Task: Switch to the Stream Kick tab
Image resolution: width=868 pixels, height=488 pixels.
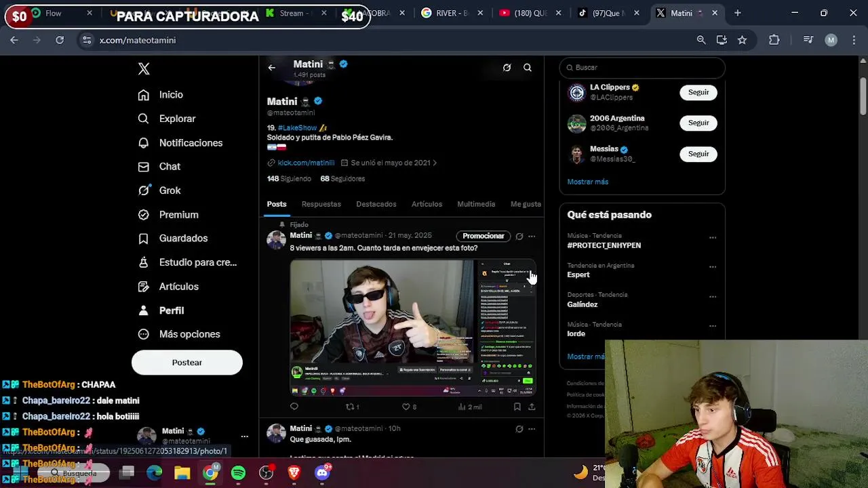Action: pos(297,13)
